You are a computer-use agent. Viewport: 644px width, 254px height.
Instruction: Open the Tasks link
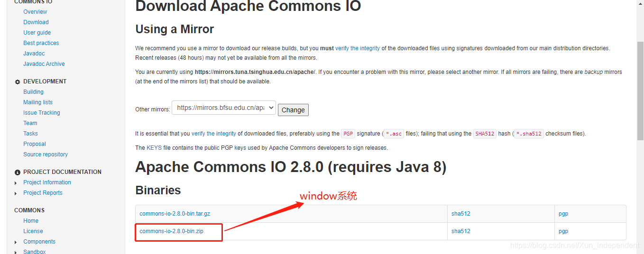(30, 134)
